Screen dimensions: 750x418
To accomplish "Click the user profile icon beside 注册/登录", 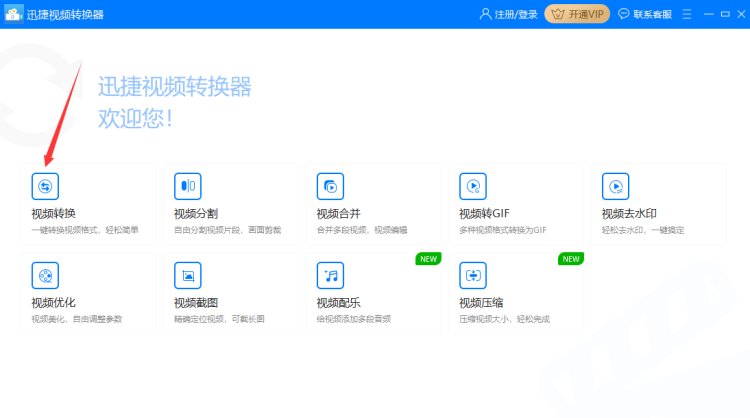I will pos(485,14).
